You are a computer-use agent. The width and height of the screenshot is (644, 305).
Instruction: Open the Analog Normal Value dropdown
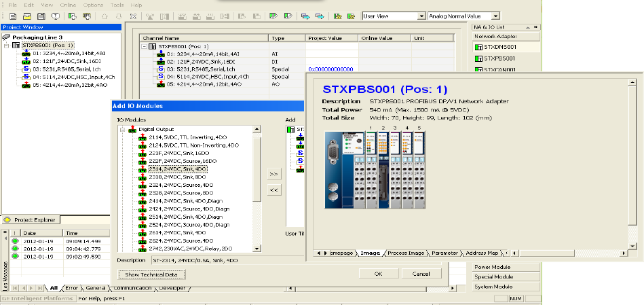click(x=495, y=16)
